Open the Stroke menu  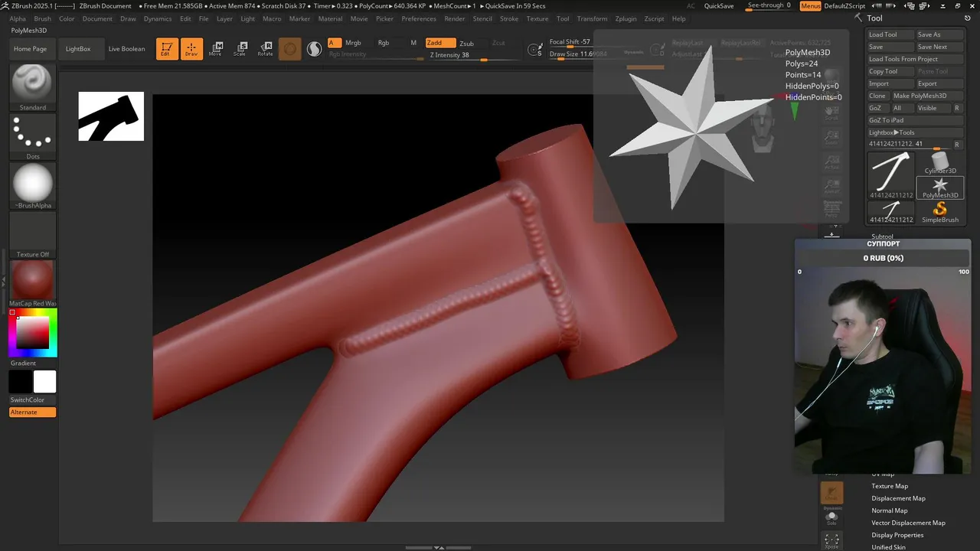coord(508,18)
